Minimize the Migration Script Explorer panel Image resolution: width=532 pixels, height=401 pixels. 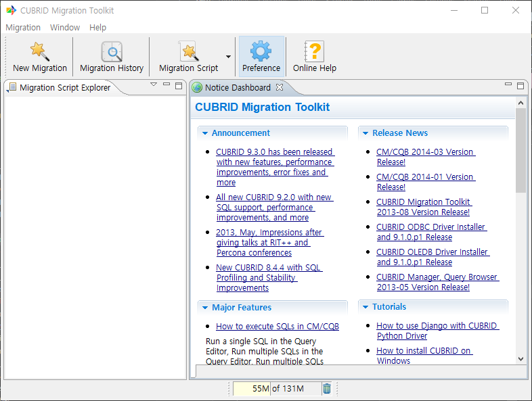coord(167,85)
